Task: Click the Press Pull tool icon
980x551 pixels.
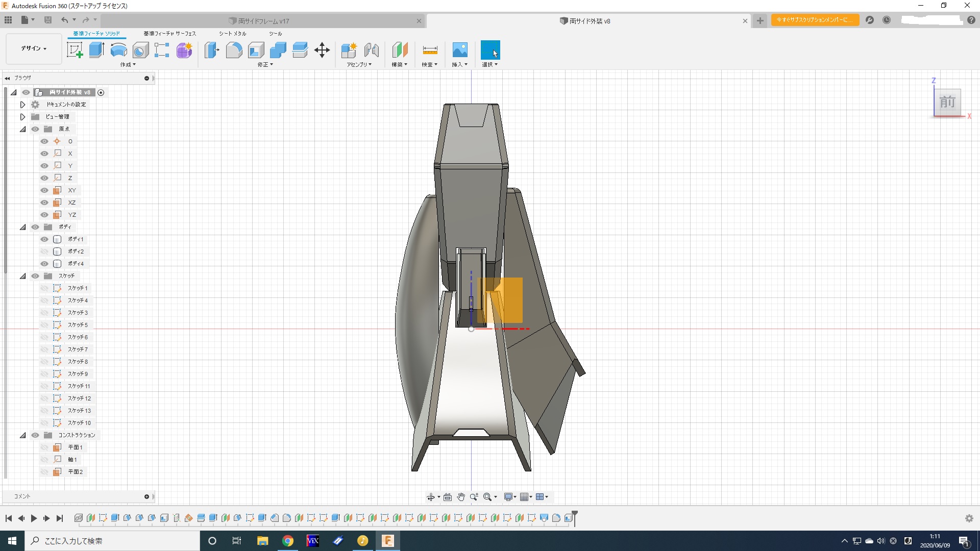Action: [x=212, y=50]
